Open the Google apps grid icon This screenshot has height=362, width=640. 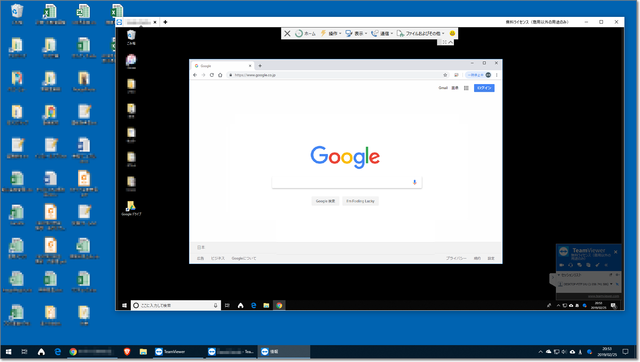point(466,88)
